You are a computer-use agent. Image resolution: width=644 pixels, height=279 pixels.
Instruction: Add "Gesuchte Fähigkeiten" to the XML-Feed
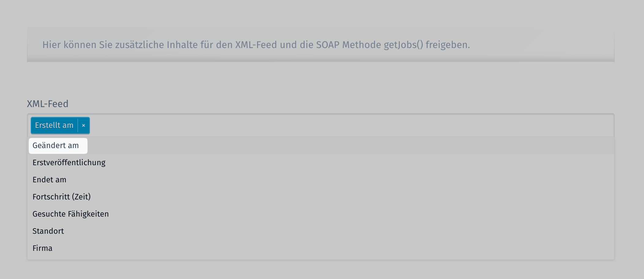click(70, 214)
